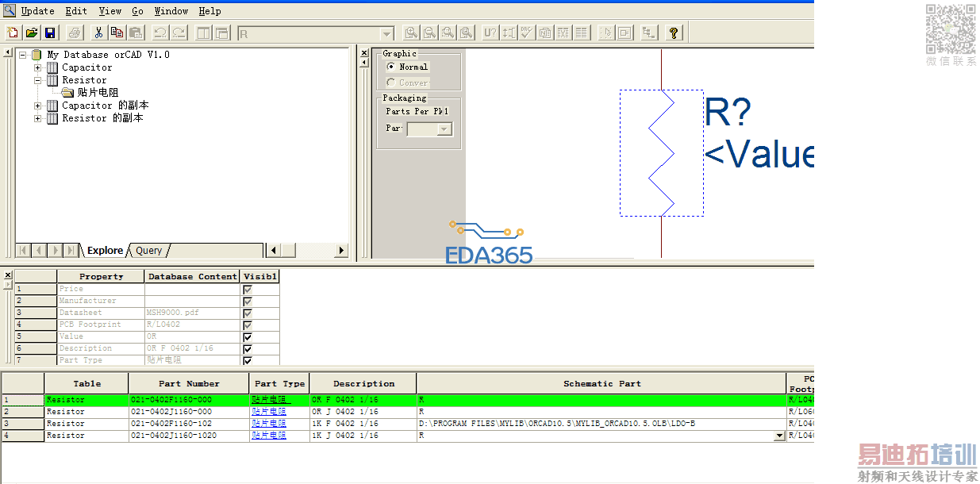980x484 pixels.
Task: Toggle the Visible checkbox for Value
Action: (x=248, y=336)
